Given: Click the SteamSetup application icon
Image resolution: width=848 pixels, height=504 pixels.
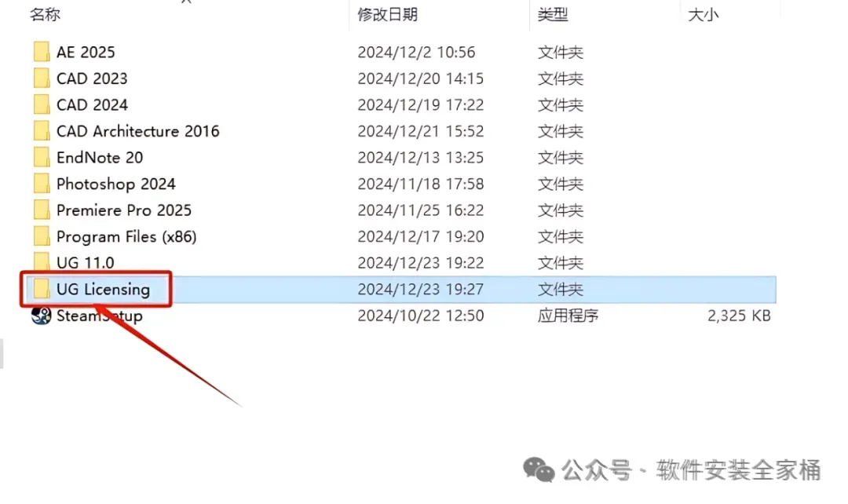Looking at the screenshot, I should click(41, 316).
